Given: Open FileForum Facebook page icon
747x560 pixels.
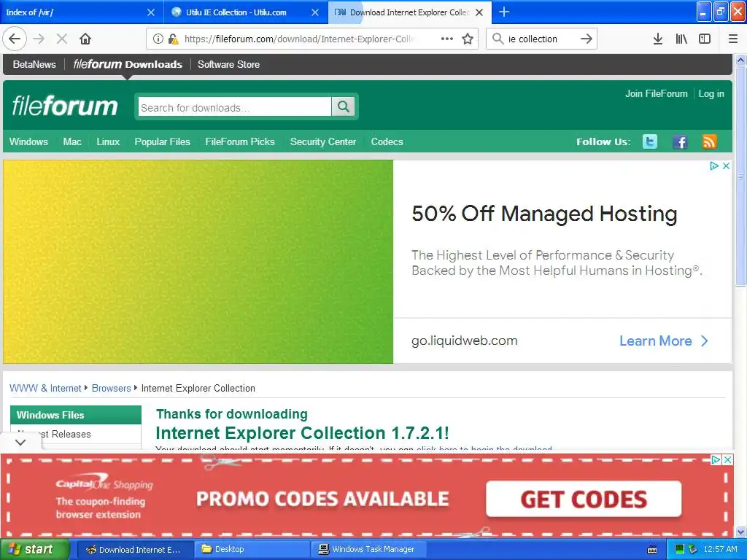Looking at the screenshot, I should click(680, 142).
